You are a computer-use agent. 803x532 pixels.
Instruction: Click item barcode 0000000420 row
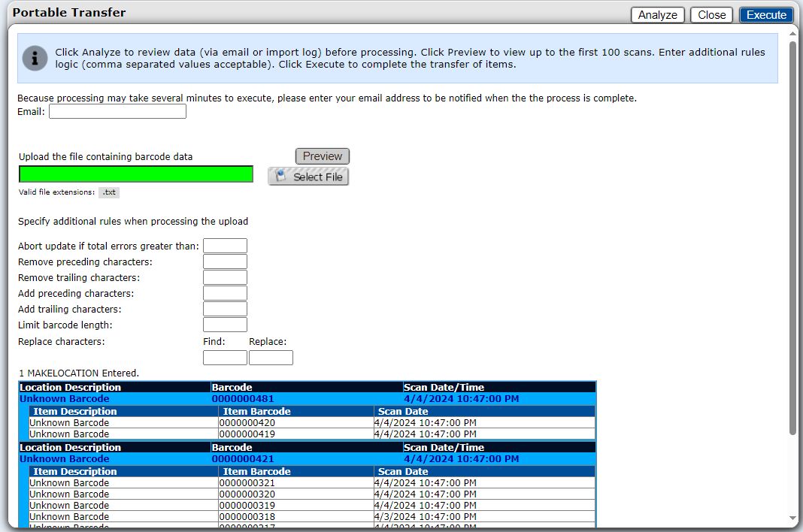pyautogui.click(x=247, y=423)
